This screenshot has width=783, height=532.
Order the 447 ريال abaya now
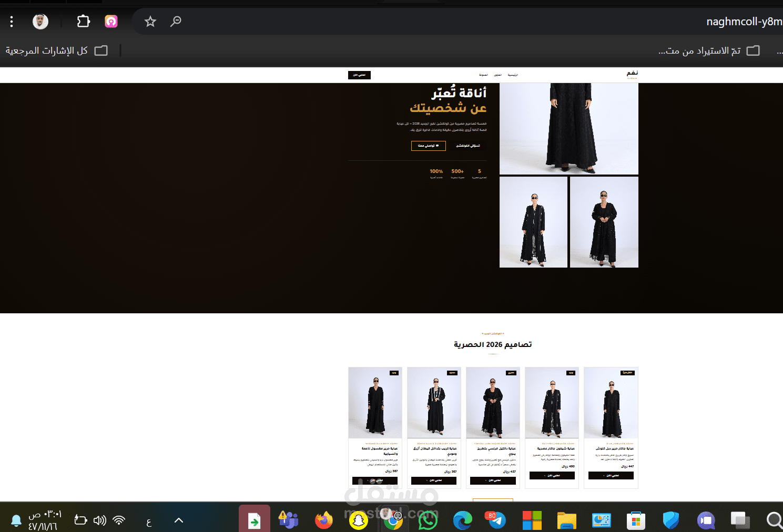[x=611, y=475]
